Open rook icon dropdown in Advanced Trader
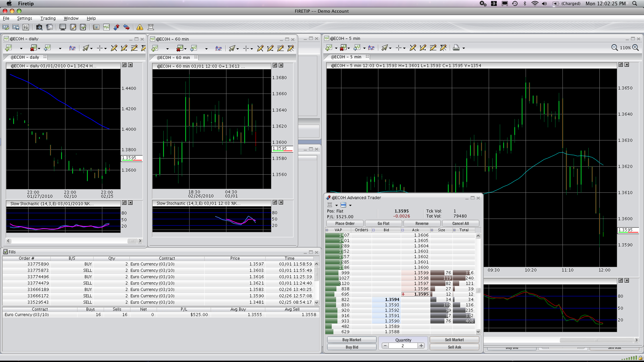 click(x=336, y=205)
